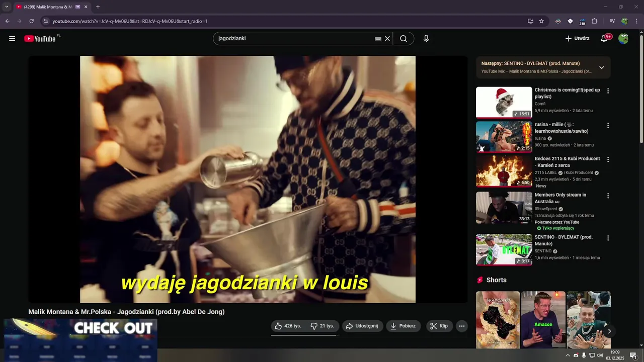The height and width of the screenshot is (362, 644).
Task: Open options menu for rusina - millie video
Action: coord(608,125)
